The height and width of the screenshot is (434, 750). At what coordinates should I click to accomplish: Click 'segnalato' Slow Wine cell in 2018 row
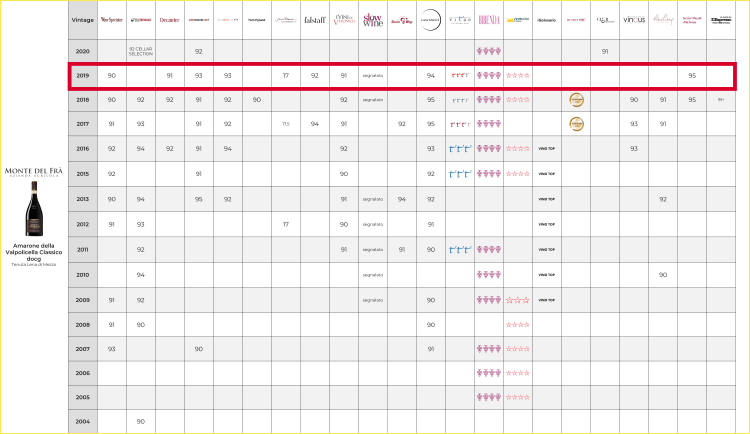click(x=373, y=100)
